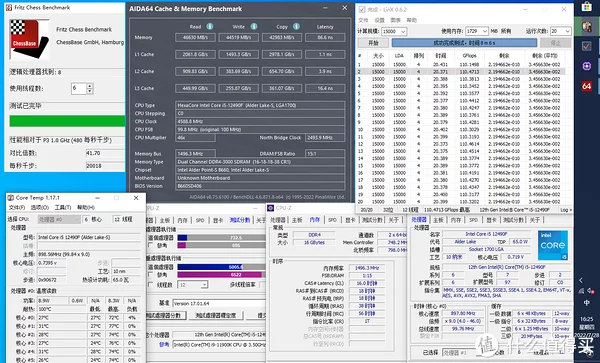
Task: Enable the 线程数 checkbox in CPU-Z benchmark
Action: pyautogui.click(x=150, y=285)
